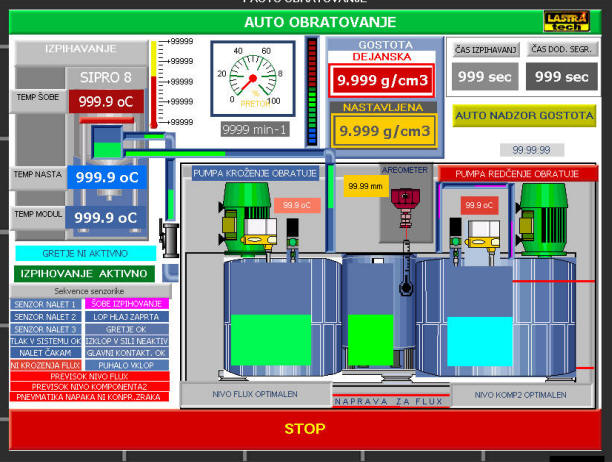The width and height of the screenshot is (612, 462).
Task: Select PUMPA KROŽENJE OBRATUJE label
Action: coord(255,173)
